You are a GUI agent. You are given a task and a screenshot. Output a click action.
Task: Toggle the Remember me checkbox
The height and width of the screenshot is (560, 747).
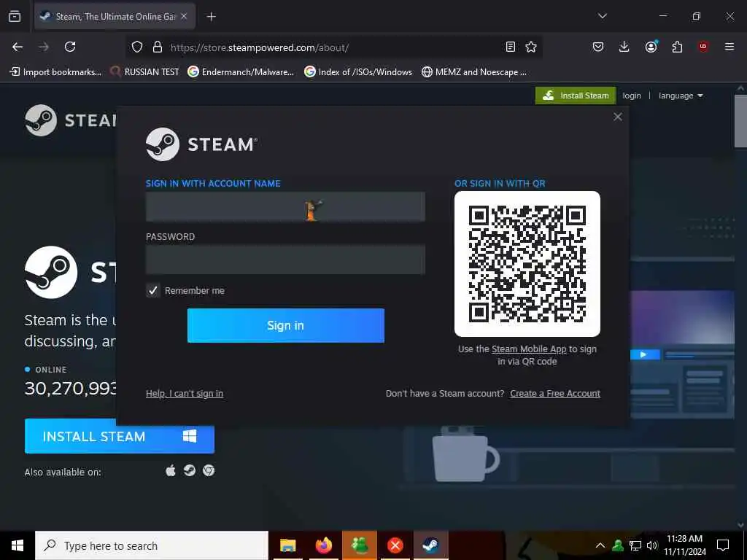[x=152, y=290]
